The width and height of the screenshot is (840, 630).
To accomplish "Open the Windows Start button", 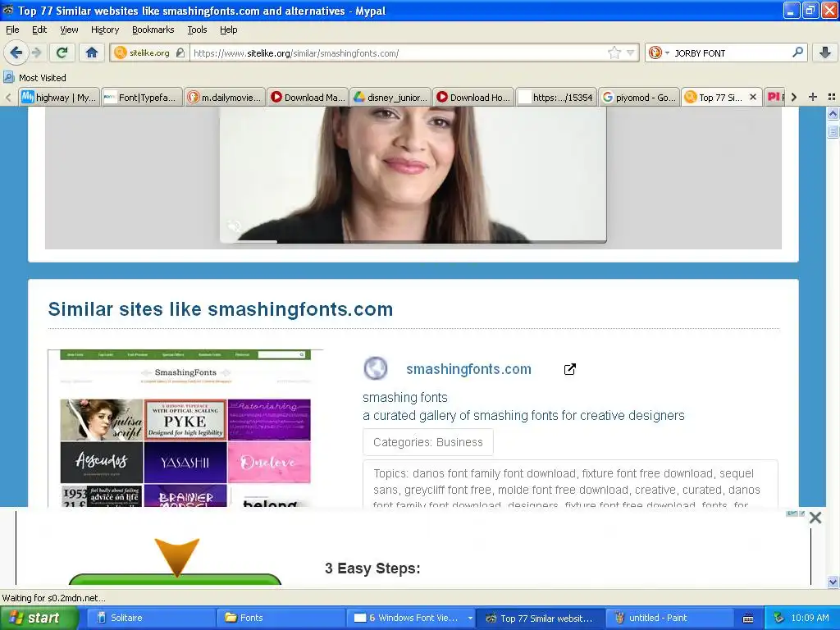I will 38,618.
